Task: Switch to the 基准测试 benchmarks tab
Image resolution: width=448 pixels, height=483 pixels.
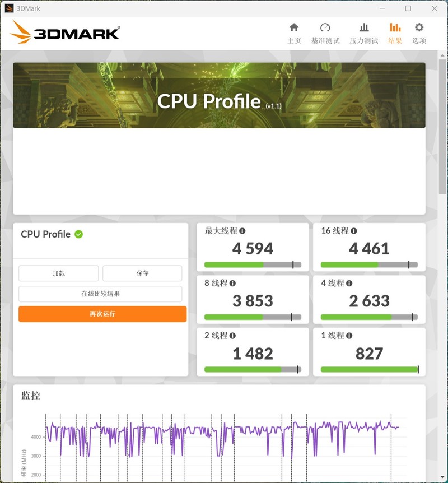Action: (325, 34)
